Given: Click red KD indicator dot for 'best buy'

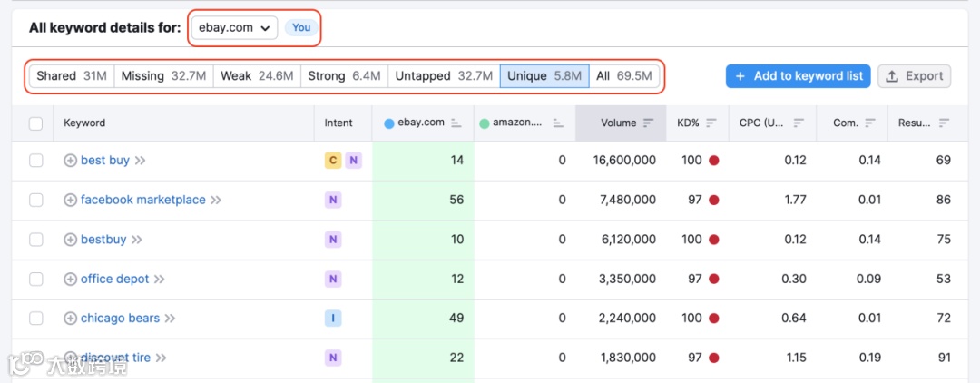Looking at the screenshot, I should (x=714, y=161).
